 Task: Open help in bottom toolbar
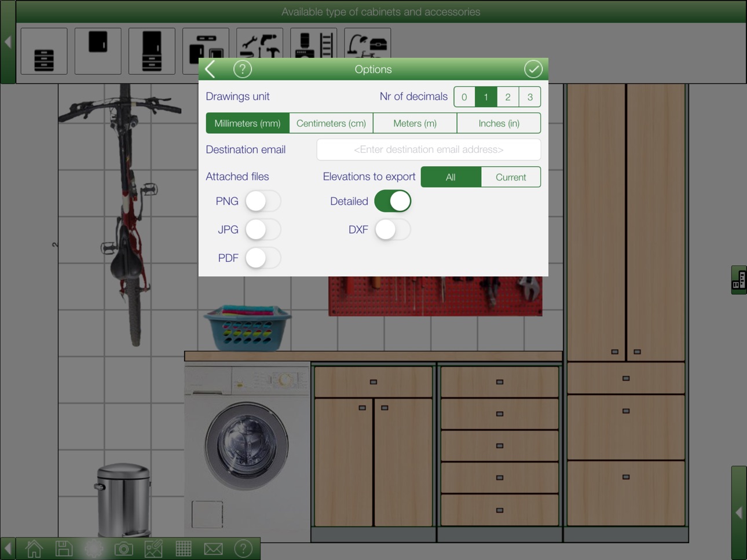(x=243, y=548)
